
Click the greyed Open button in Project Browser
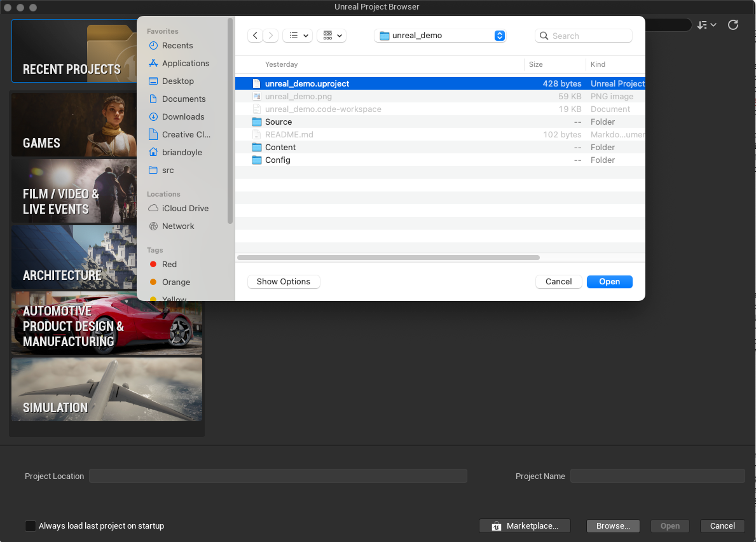[670, 525]
